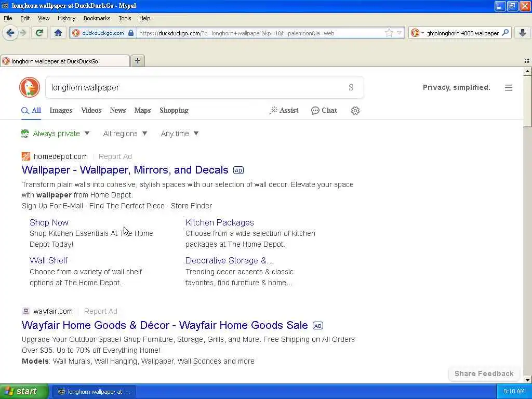Click the padlock icon in address bar

[131, 33]
